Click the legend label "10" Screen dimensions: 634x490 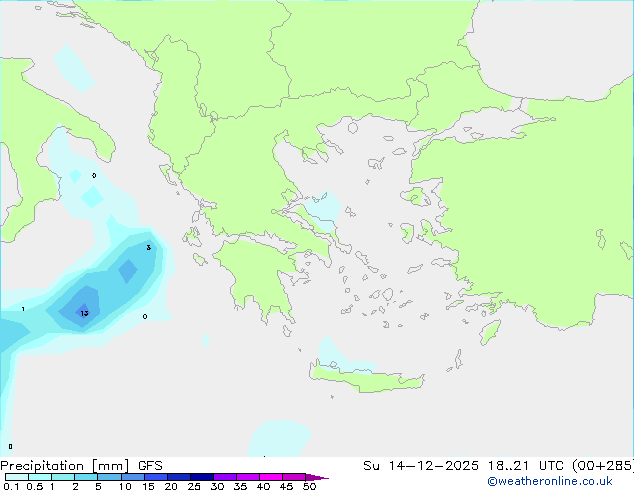(125, 486)
